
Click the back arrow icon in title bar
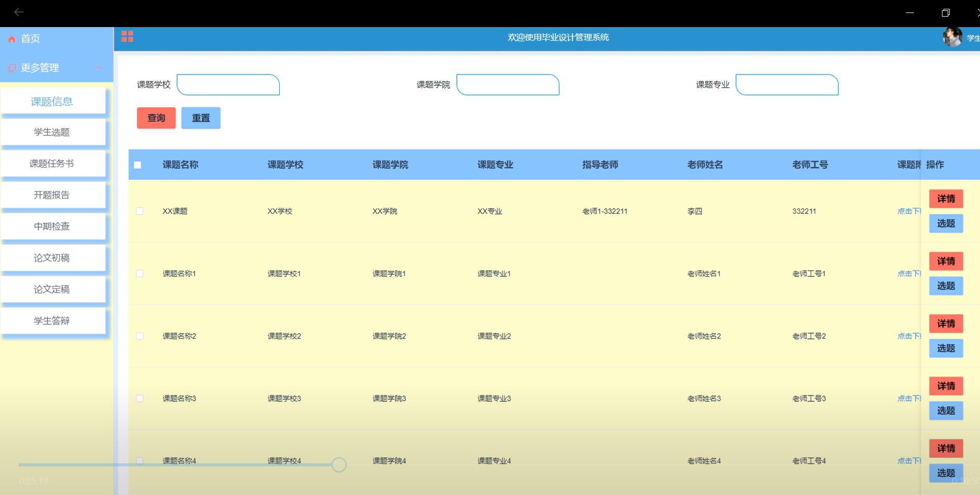point(19,12)
